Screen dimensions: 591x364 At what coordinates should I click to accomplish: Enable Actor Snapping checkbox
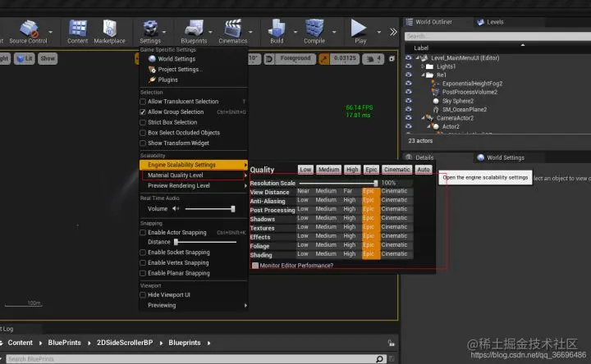143,233
